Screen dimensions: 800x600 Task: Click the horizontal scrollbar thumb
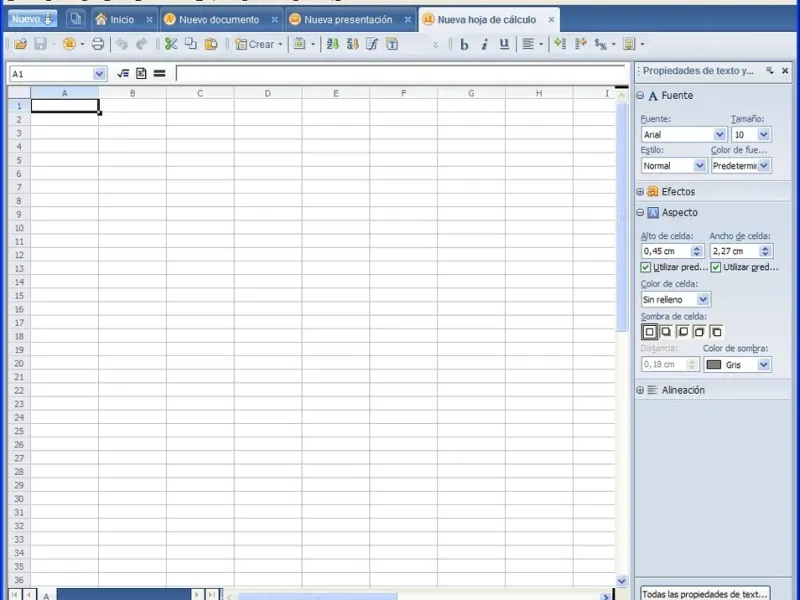tap(317, 596)
